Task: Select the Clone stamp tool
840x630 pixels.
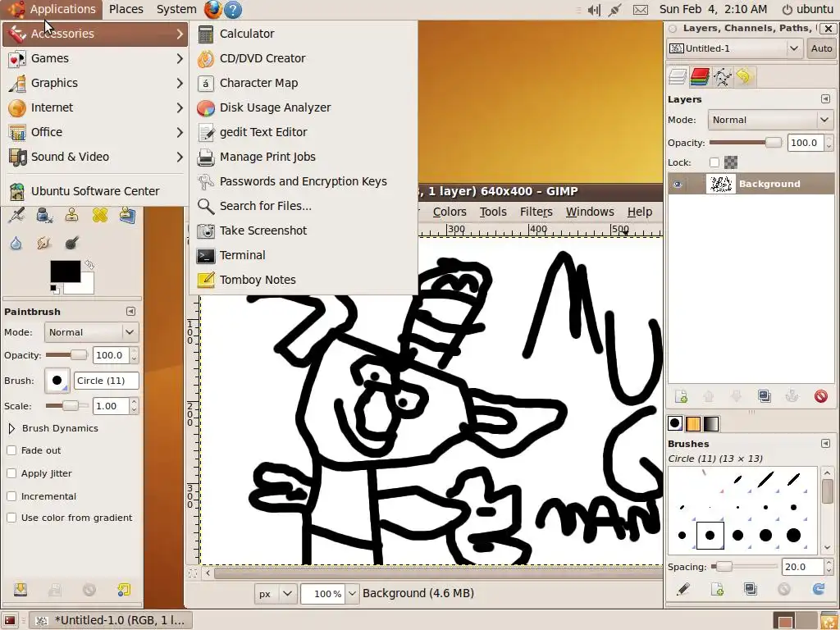Action: pyautogui.click(x=72, y=216)
